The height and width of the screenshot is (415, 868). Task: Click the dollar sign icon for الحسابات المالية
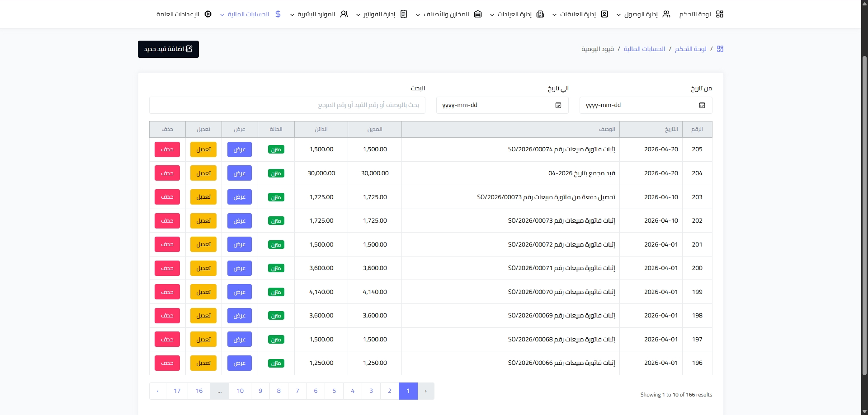[278, 14]
